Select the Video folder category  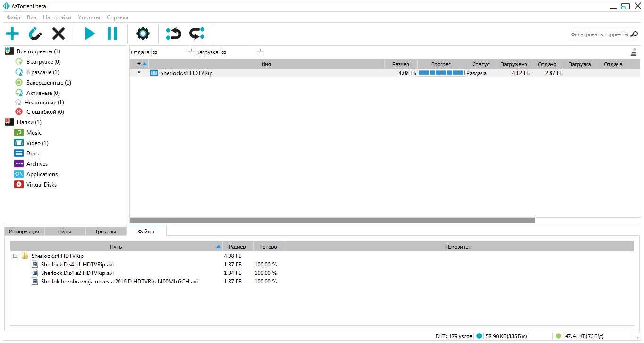tap(37, 143)
